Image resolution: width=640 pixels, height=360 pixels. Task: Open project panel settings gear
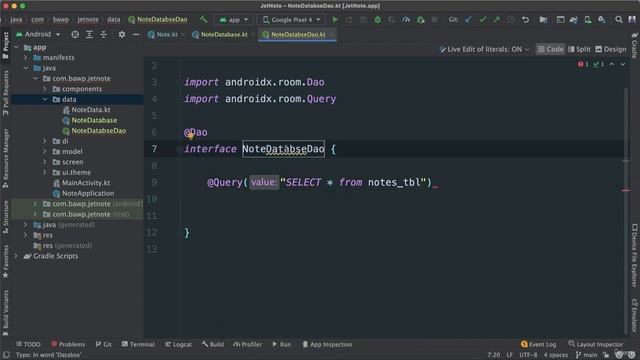pos(122,35)
